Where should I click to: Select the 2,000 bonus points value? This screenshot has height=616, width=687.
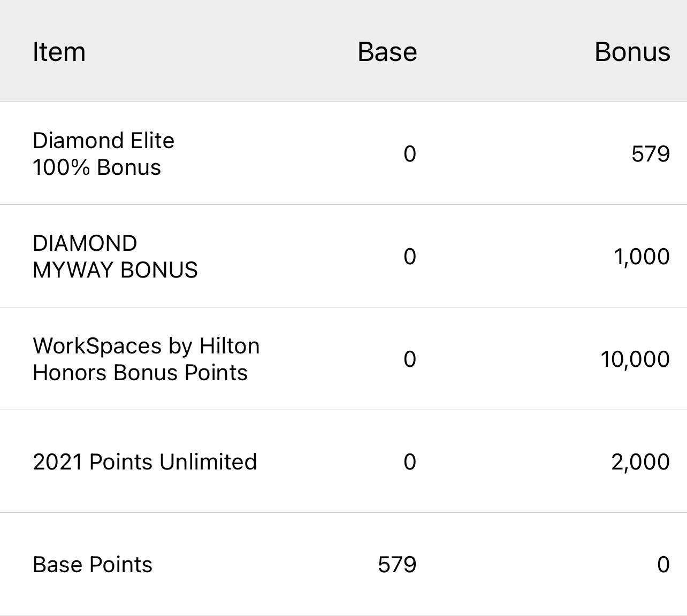click(x=640, y=462)
